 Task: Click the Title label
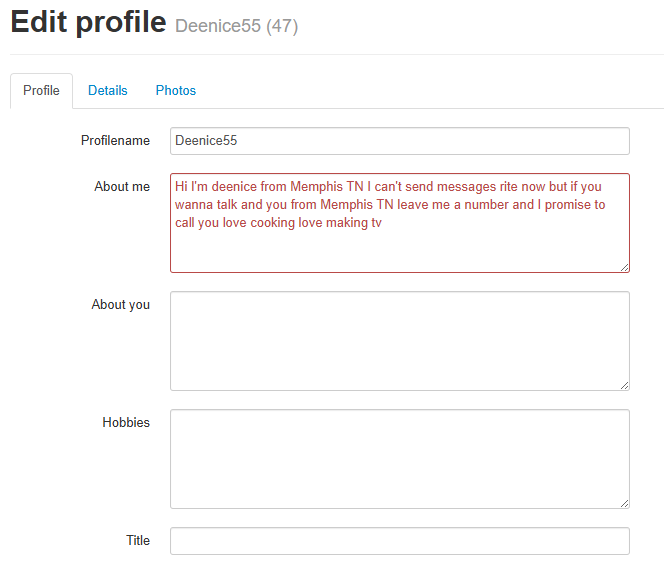pyautogui.click(x=138, y=541)
